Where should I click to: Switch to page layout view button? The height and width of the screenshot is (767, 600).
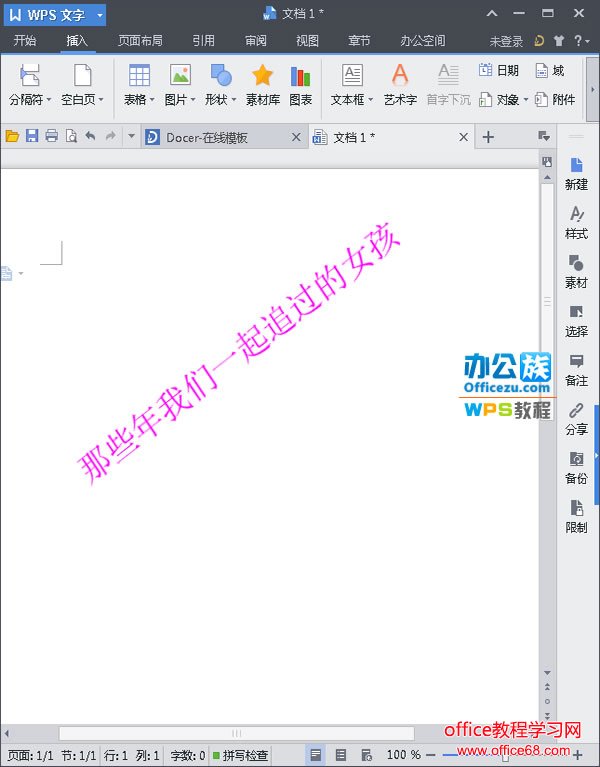(316, 755)
